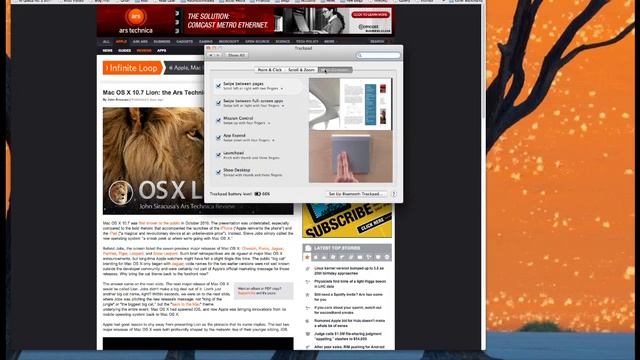Open ALL section in Ars navigation
Viewport: 640px width, 360px height.
coord(106,42)
